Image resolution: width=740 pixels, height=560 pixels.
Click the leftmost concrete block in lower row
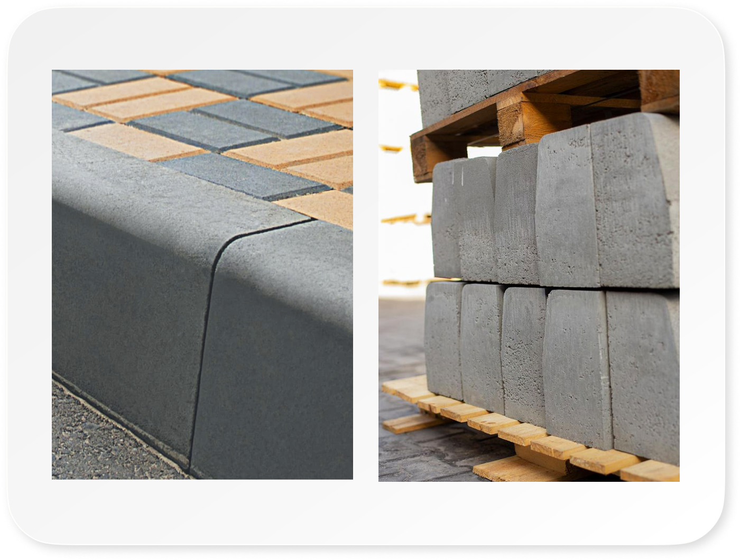click(x=443, y=338)
